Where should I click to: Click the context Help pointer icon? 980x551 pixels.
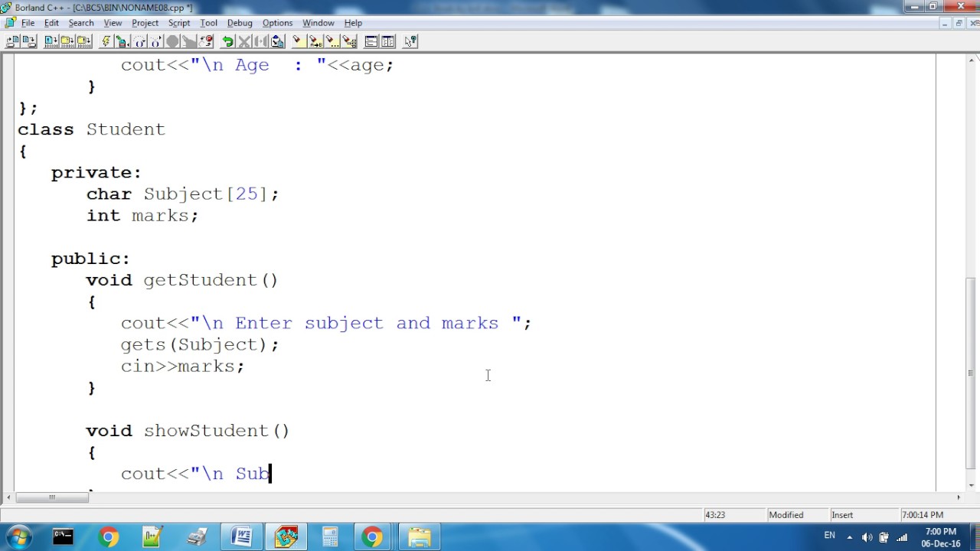tap(410, 41)
